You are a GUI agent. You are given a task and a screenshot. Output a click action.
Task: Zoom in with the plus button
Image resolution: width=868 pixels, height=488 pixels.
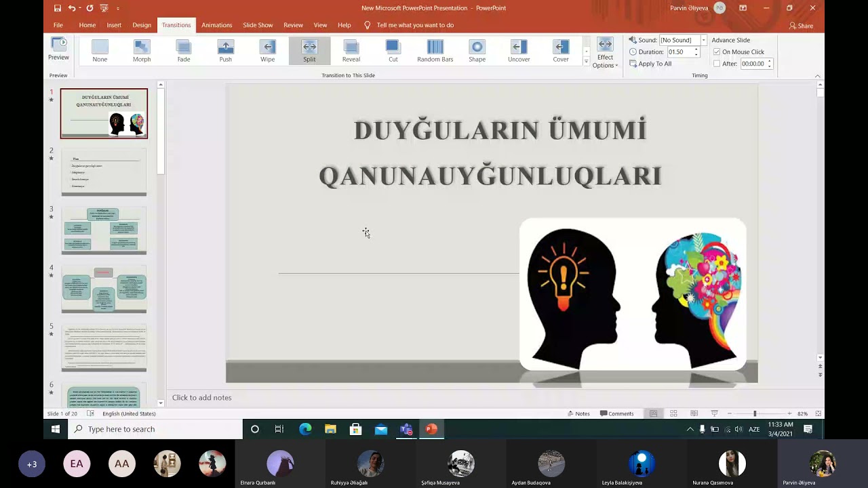click(x=789, y=413)
